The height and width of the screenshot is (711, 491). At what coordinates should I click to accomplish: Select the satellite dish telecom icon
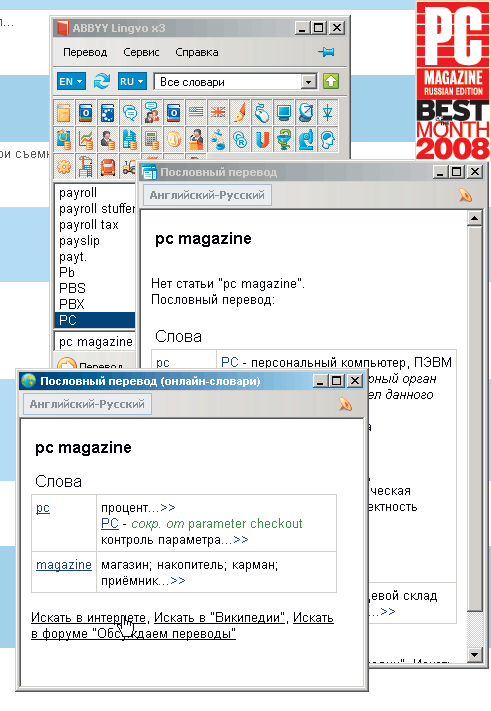(306, 112)
